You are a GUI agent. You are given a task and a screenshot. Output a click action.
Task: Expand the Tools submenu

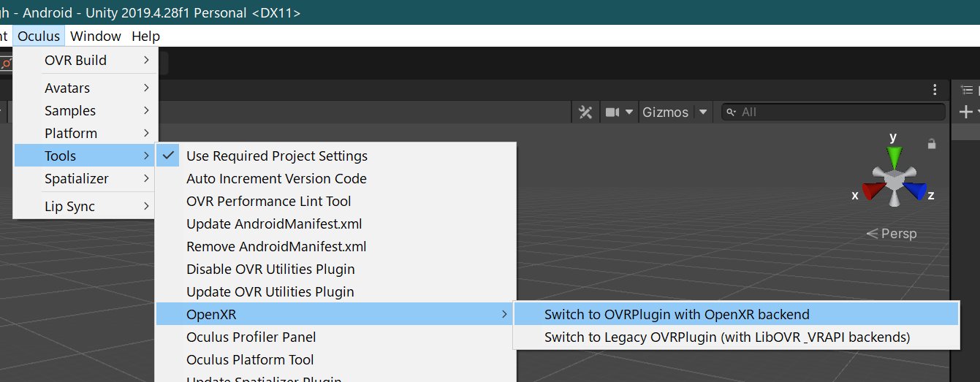pyautogui.click(x=86, y=156)
